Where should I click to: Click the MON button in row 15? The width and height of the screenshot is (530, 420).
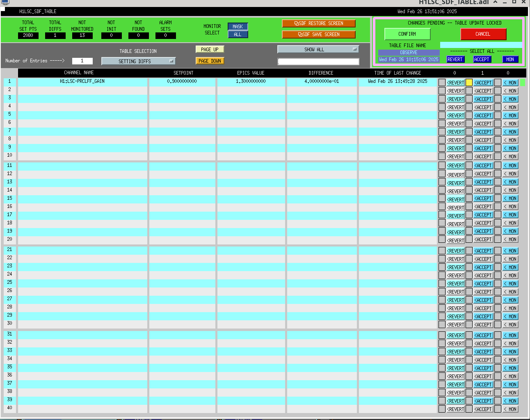(x=511, y=198)
